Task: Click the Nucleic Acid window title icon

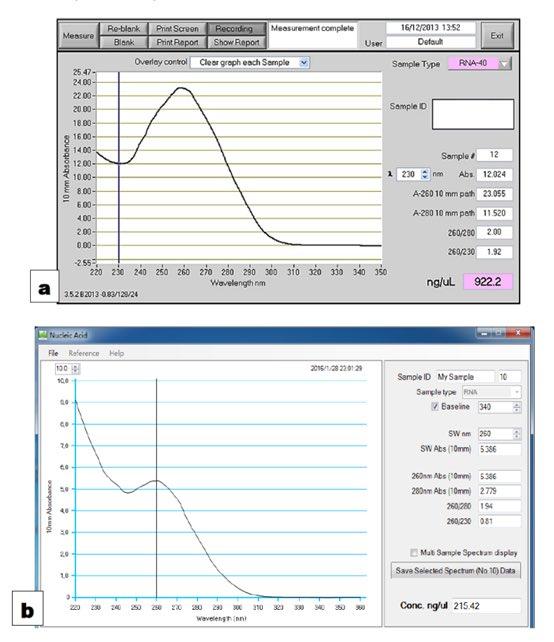Action: point(43,335)
